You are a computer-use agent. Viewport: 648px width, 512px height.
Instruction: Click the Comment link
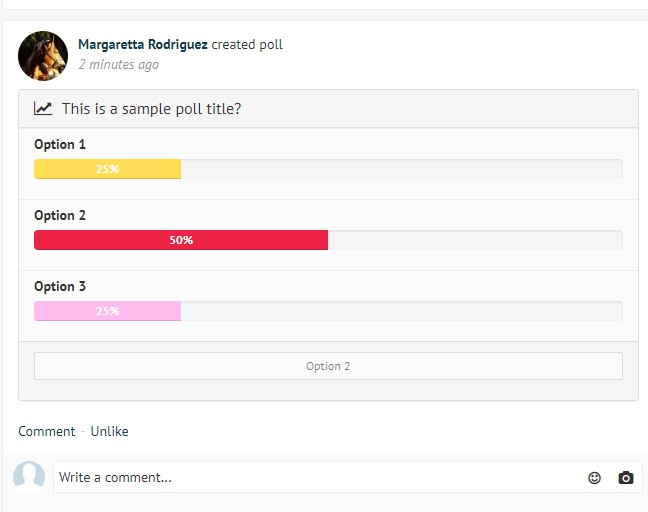point(47,431)
